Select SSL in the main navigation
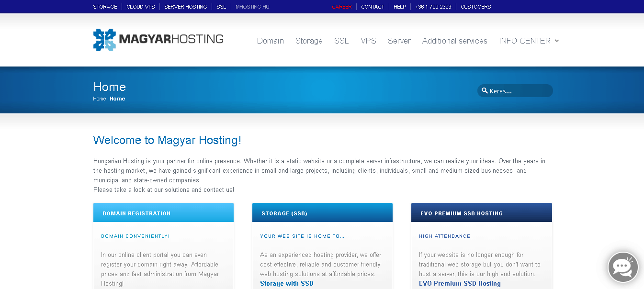The image size is (644, 289). (x=341, y=41)
